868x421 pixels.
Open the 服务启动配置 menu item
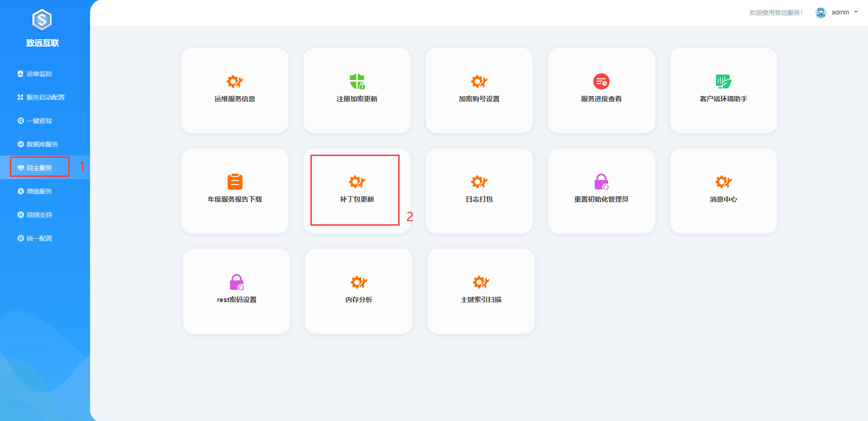tap(45, 97)
